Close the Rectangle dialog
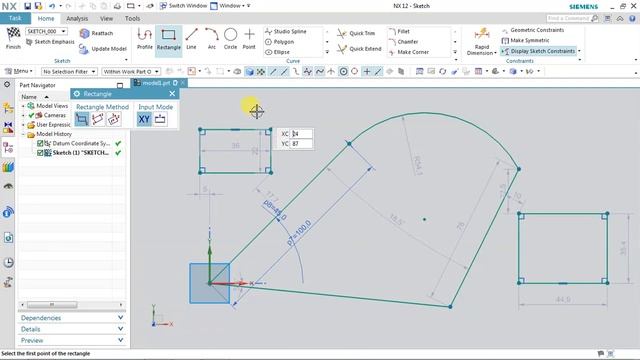Viewport: 640px width, 360px height. coord(172,94)
